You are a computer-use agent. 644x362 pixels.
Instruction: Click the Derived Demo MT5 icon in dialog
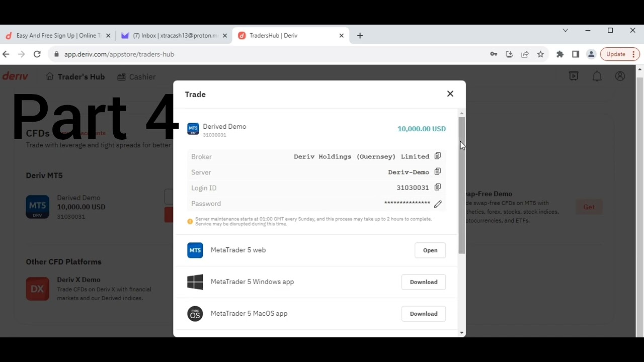point(193,129)
